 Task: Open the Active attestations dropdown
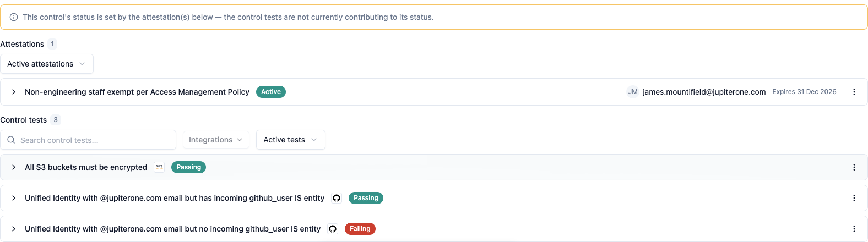(47, 64)
